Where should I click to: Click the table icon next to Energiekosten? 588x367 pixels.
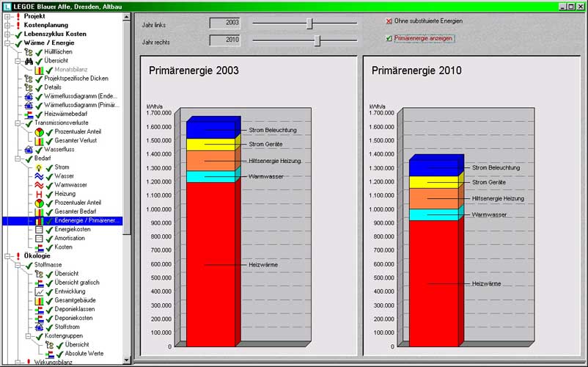[39, 229]
